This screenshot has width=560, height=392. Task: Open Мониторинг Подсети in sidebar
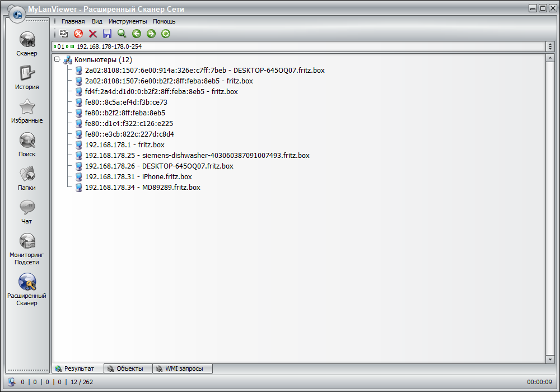pos(27,249)
